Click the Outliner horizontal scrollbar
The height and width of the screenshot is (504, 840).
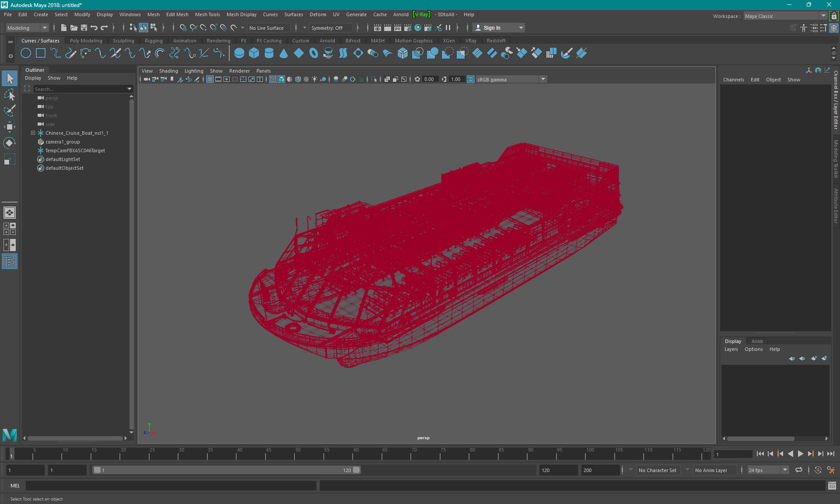tap(75, 438)
